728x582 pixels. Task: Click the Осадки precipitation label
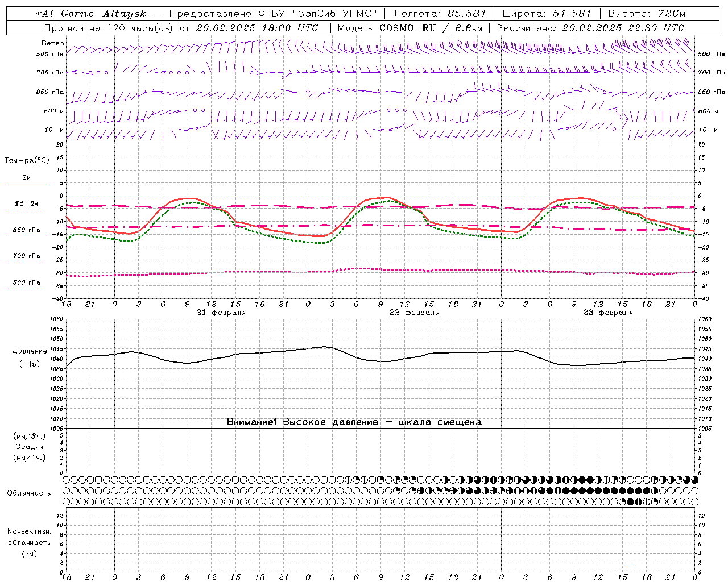pyautogui.click(x=30, y=447)
